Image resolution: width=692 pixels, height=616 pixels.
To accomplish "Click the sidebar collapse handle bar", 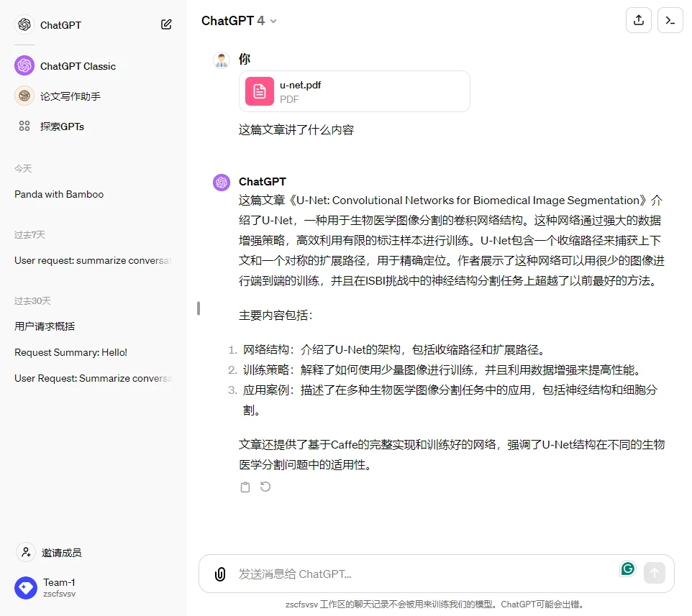I will point(199,308).
